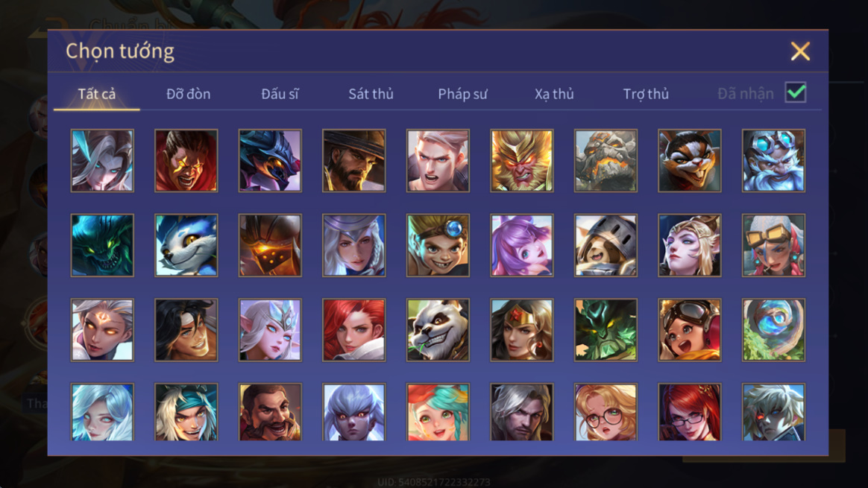Screen dimensions: 868x488
Task: Filter heroes by Xạ thủ tab
Action: [554, 94]
